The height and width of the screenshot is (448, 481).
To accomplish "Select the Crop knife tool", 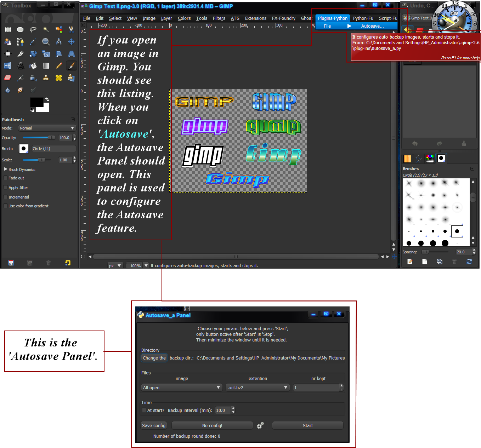I will pos(21,54).
